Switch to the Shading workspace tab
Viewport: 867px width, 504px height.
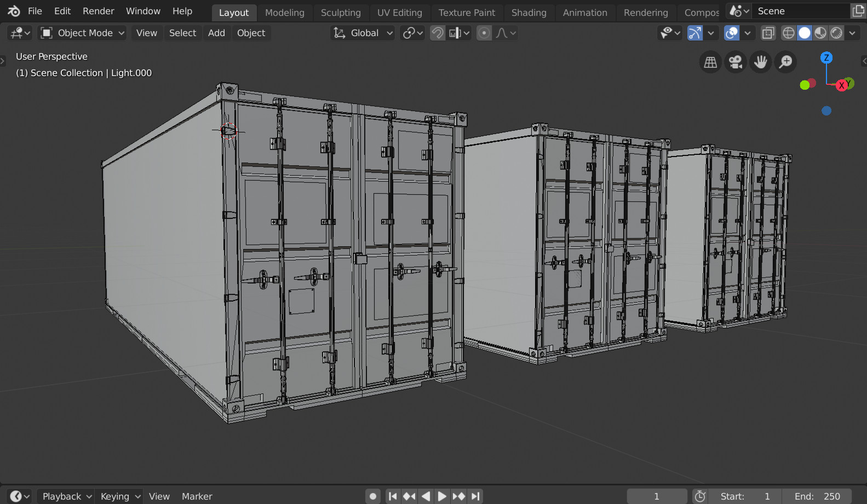529,13
